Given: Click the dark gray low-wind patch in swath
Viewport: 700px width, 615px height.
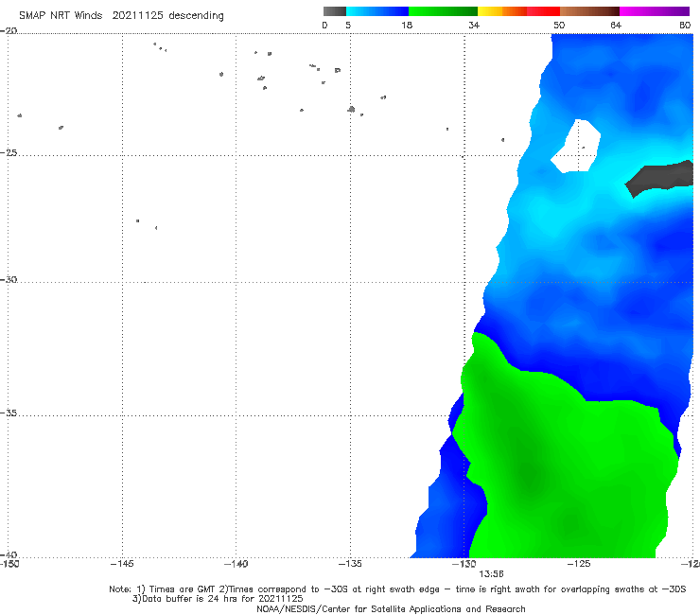Looking at the screenshot, I should (x=660, y=178).
